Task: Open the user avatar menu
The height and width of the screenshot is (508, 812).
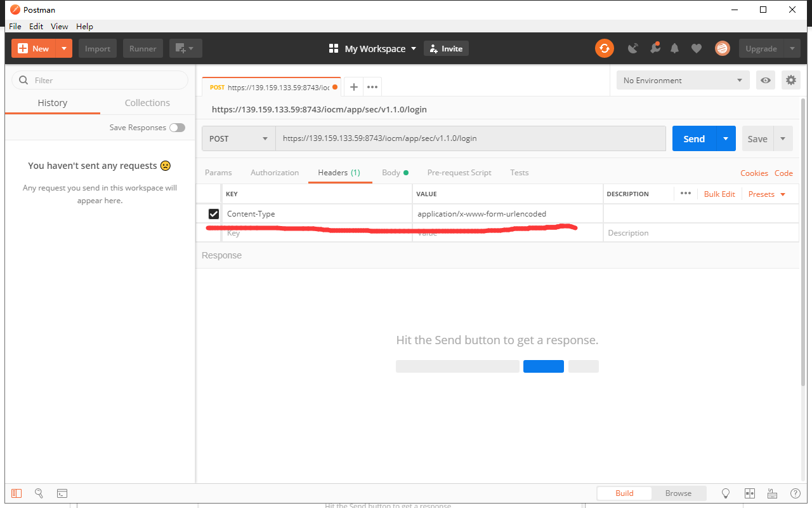Action: pos(722,48)
